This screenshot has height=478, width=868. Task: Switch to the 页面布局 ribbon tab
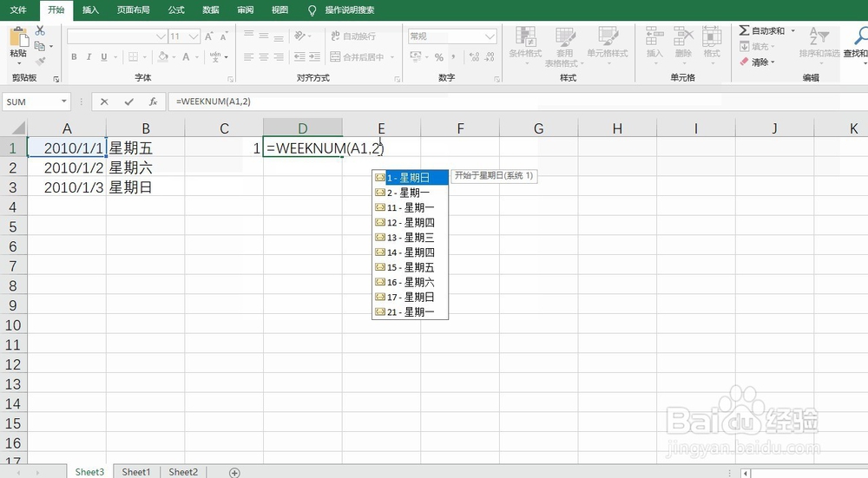click(x=133, y=10)
